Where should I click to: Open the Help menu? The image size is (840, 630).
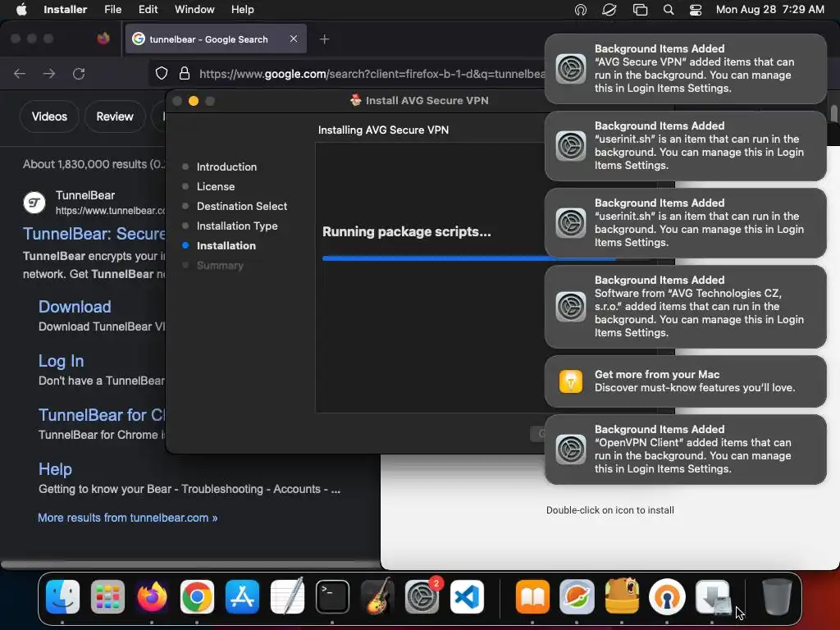point(242,9)
